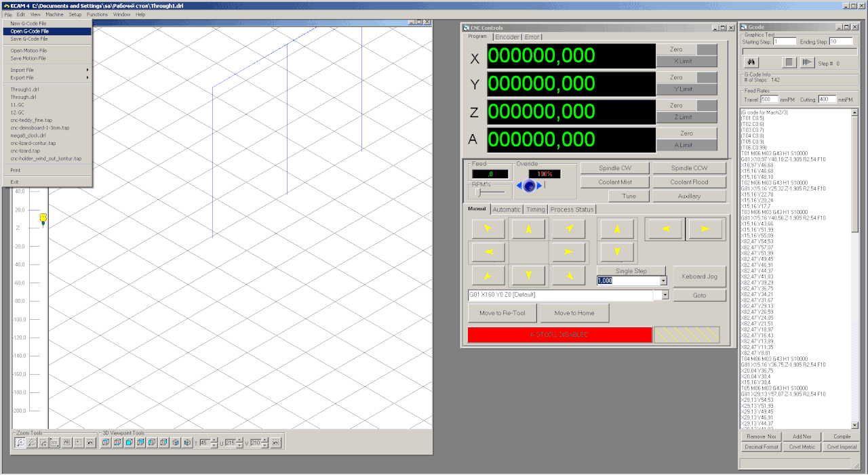868x475 pixels.
Task: Click the Compile button in Gcode window
Action: pyautogui.click(x=842, y=436)
